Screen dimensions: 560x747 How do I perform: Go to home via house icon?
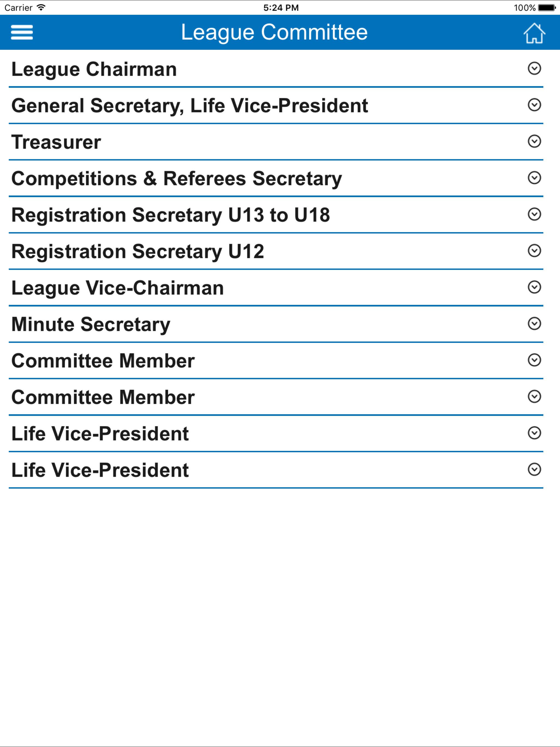534,33
